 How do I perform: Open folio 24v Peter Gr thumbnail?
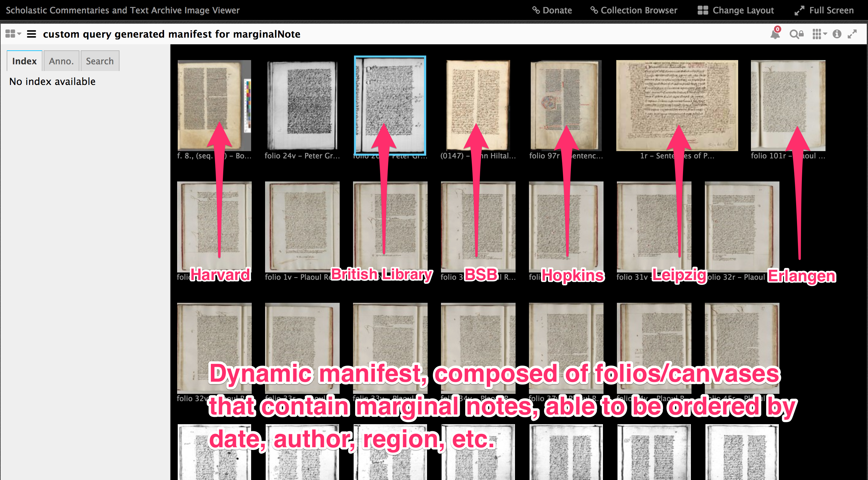point(302,105)
